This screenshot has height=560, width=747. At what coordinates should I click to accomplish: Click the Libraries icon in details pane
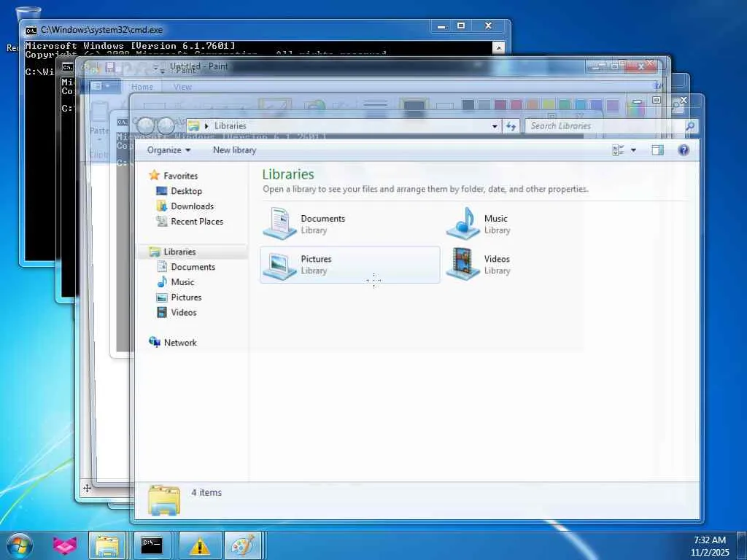pyautogui.click(x=164, y=499)
